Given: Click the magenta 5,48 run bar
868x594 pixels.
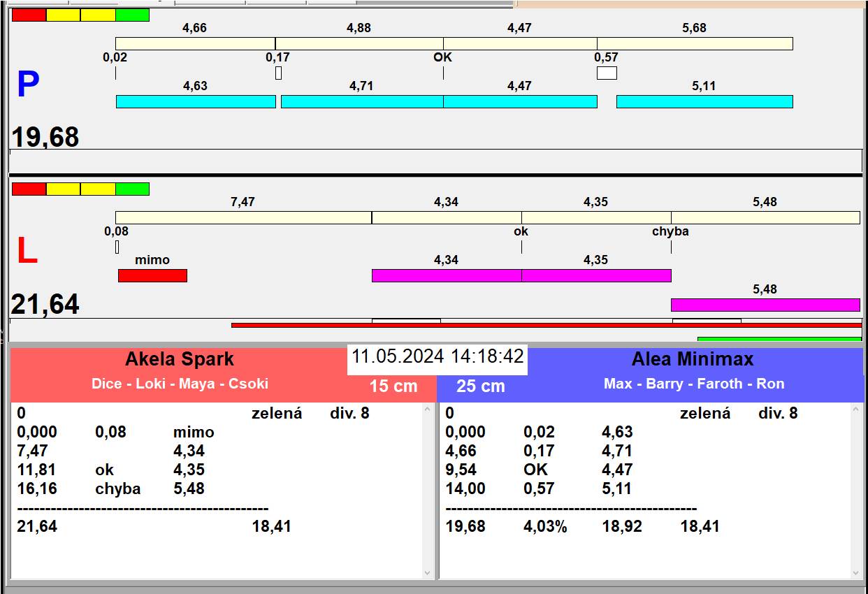Looking at the screenshot, I should click(765, 305).
